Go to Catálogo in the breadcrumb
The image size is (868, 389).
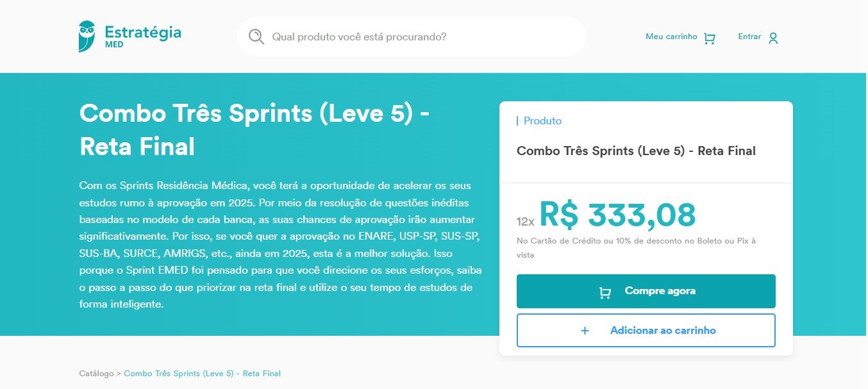(x=96, y=373)
